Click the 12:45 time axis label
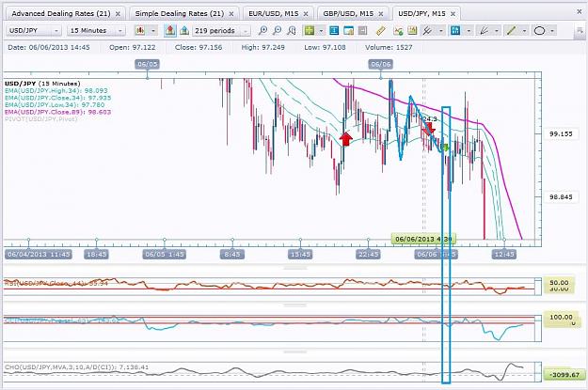 click(504, 255)
